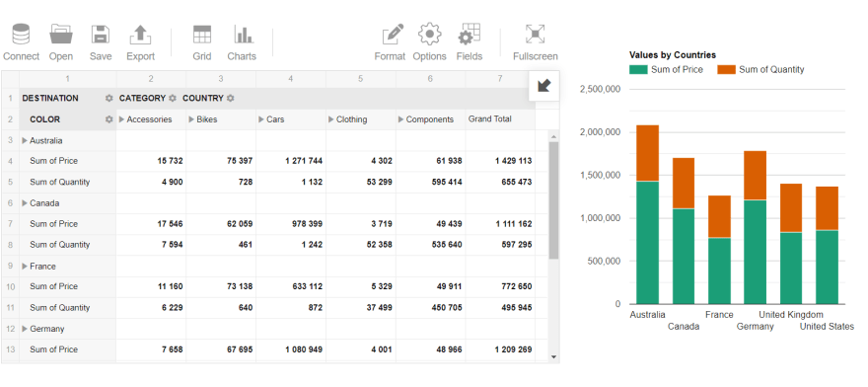The image size is (868, 387).
Task: Click column number 4 header
Action: pyautogui.click(x=291, y=79)
